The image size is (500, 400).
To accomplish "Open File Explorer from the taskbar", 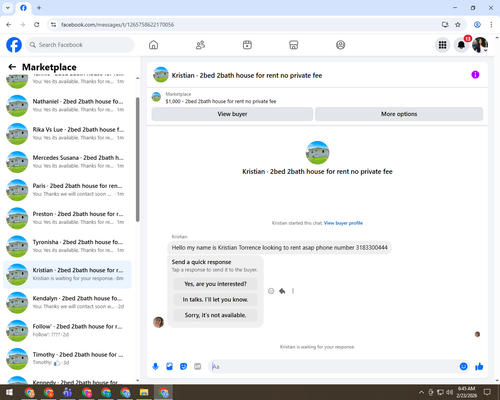I will click(144, 392).
